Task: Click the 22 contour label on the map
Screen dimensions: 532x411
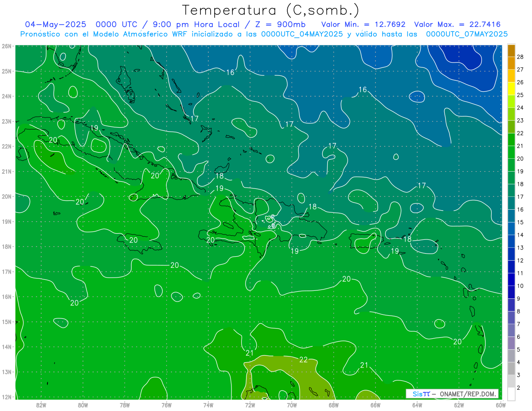Action: (x=303, y=360)
